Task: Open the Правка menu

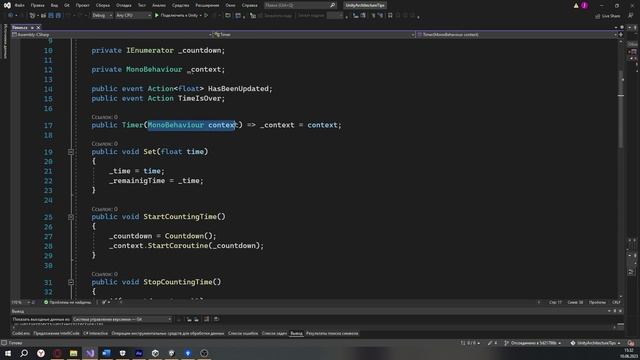Action: click(38, 5)
